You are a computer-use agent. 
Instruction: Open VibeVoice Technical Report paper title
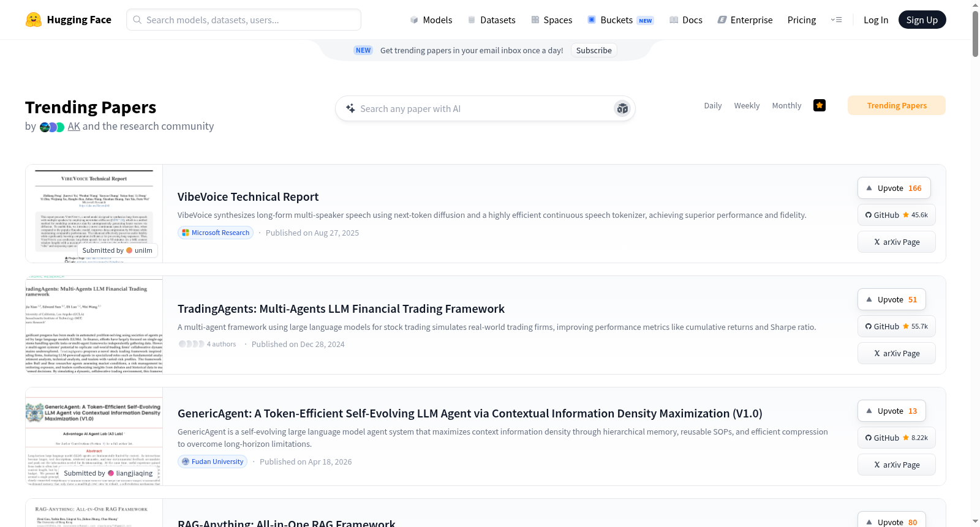[x=248, y=196]
